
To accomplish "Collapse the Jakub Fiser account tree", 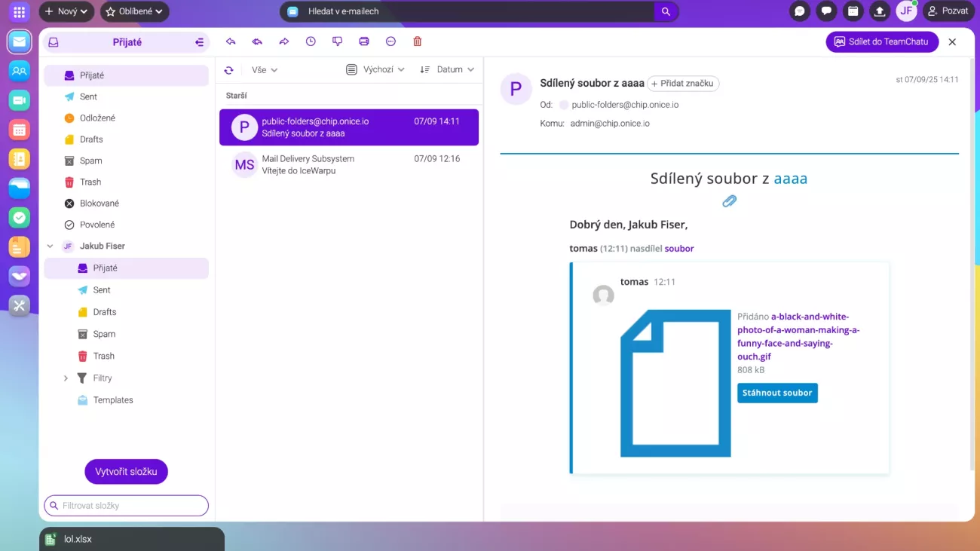I will [51, 246].
